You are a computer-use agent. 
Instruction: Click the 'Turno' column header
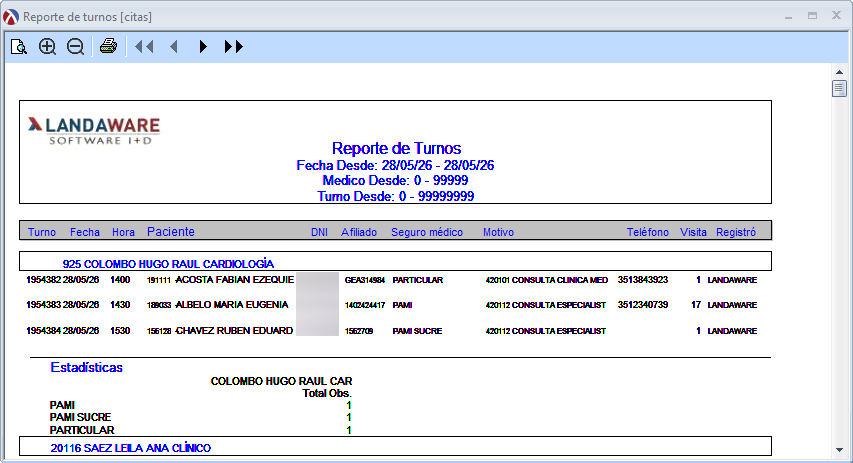42,232
